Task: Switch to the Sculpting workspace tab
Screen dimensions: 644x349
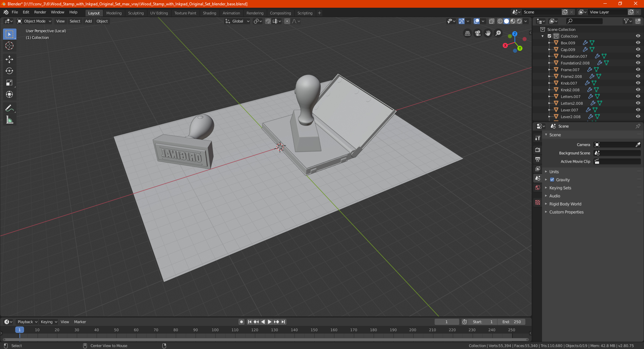Action: tap(136, 13)
